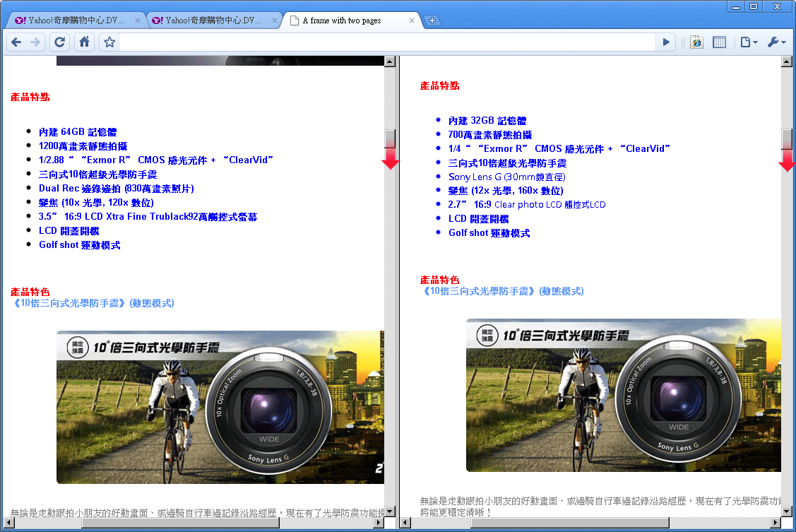Click the cyclist camera image in left frame
Screen dimensions: 796x532
(x=220, y=407)
